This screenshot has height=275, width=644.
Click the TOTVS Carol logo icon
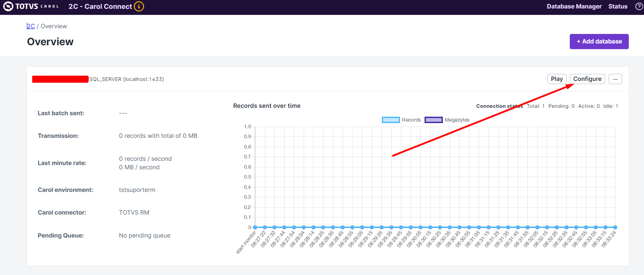pos(8,6)
